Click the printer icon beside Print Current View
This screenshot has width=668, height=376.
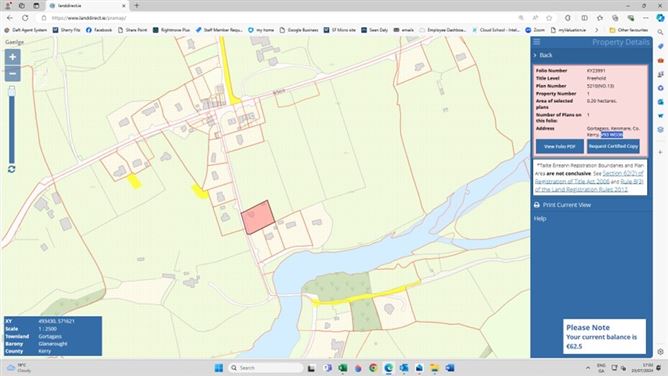[536, 205]
